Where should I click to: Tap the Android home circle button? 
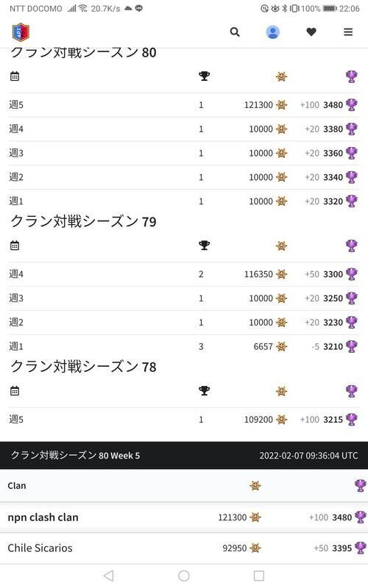pyautogui.click(x=184, y=576)
